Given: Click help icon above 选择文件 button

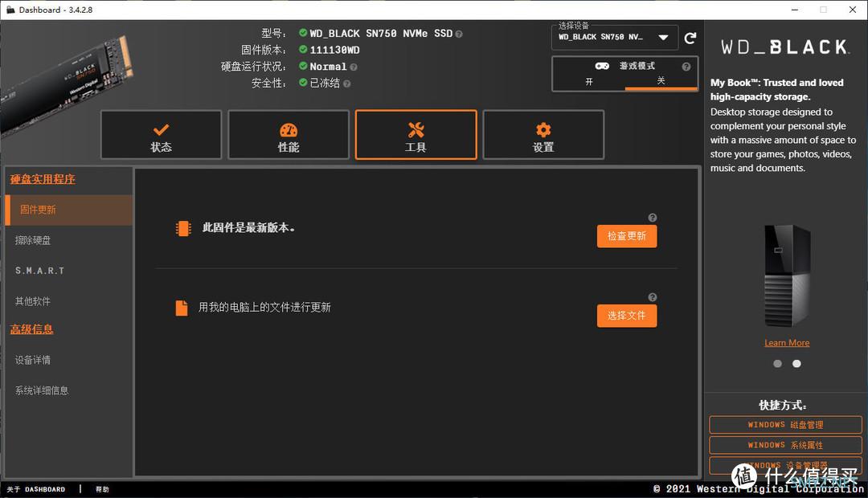Looking at the screenshot, I should tap(653, 297).
